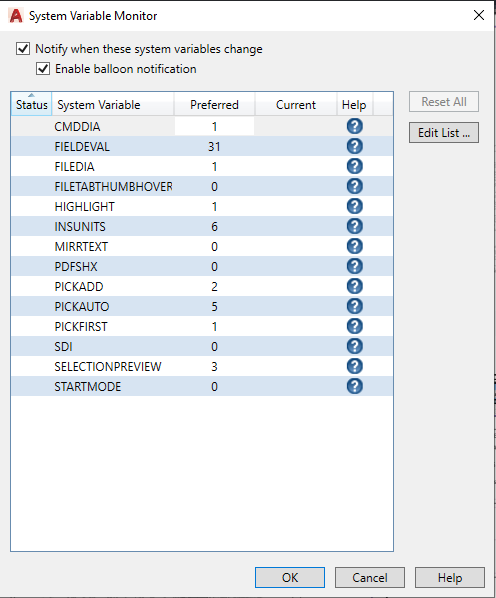Open help for the SDI variable
The image size is (496, 598).
(x=355, y=346)
